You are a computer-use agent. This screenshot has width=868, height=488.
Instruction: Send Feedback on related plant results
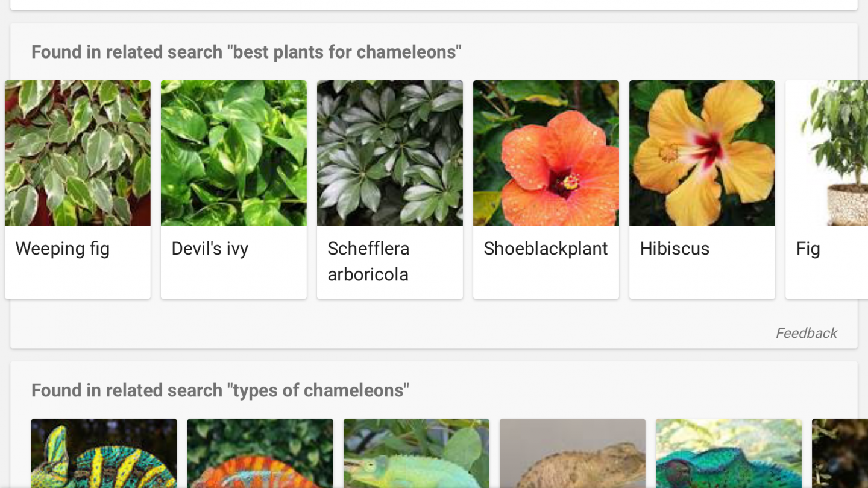[806, 333]
